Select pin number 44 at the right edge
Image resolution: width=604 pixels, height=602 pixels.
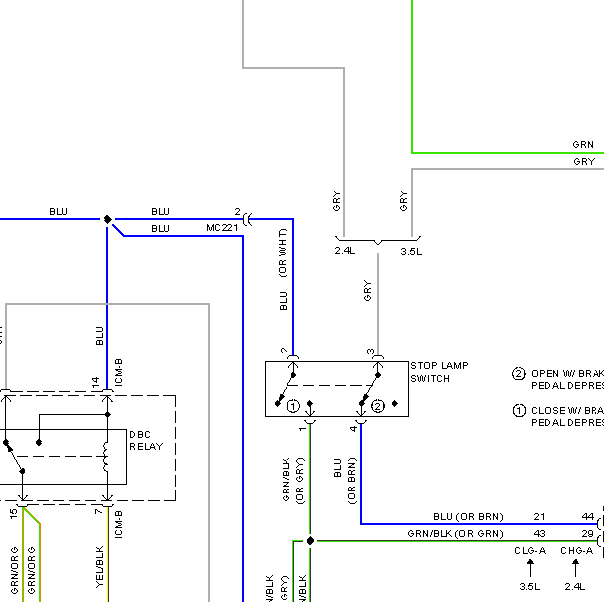click(587, 516)
